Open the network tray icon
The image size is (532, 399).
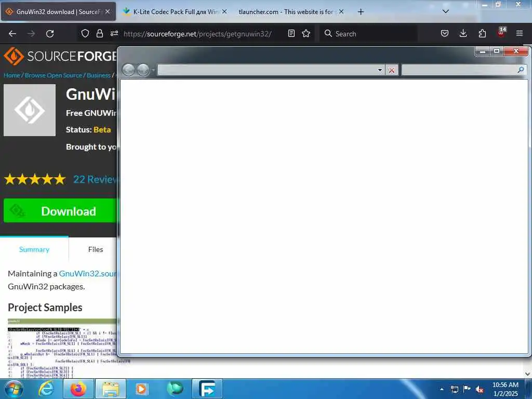(x=454, y=389)
